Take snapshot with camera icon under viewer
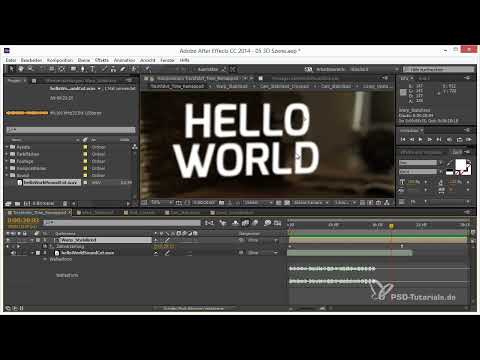Image resolution: width=480 pixels, height=360 pixels. (221, 203)
